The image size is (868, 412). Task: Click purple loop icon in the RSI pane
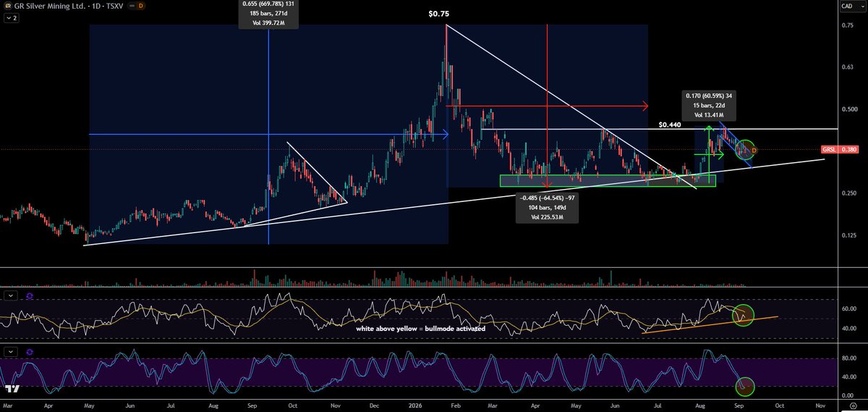click(x=30, y=295)
